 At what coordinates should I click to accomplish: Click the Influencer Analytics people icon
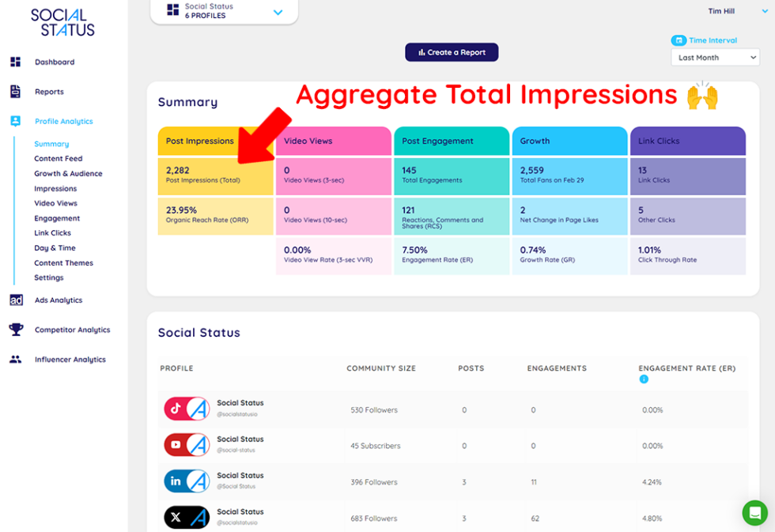click(17, 359)
